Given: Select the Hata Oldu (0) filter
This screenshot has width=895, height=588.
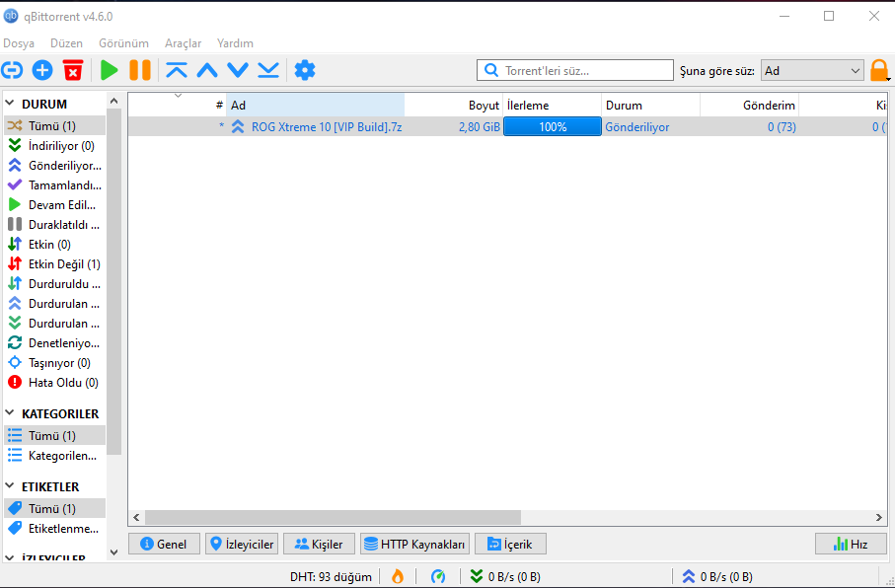Looking at the screenshot, I should [54, 383].
